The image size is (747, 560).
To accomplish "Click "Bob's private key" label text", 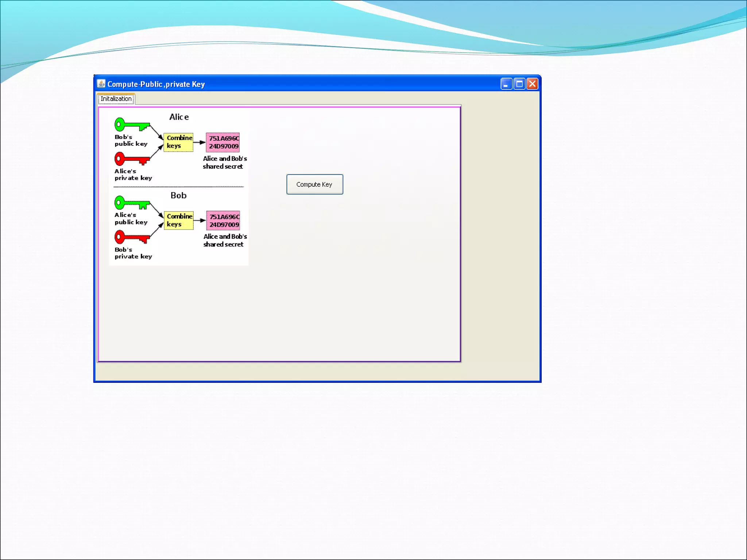I will [x=133, y=253].
